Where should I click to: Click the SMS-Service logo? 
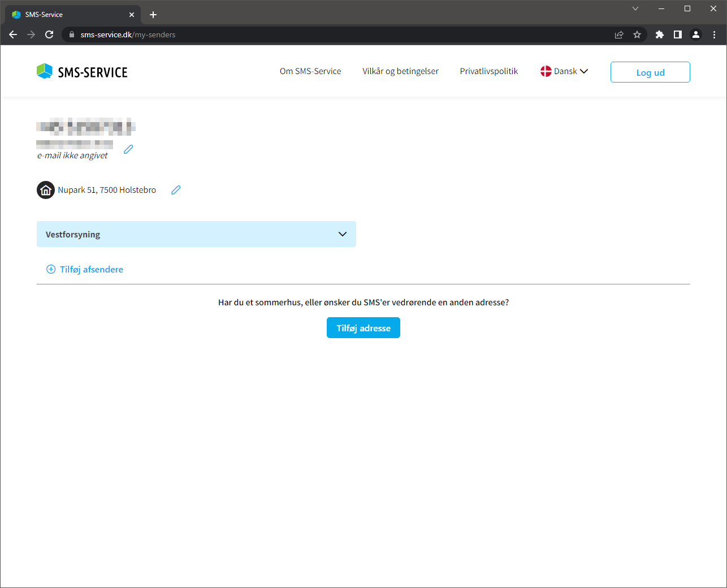tap(83, 72)
